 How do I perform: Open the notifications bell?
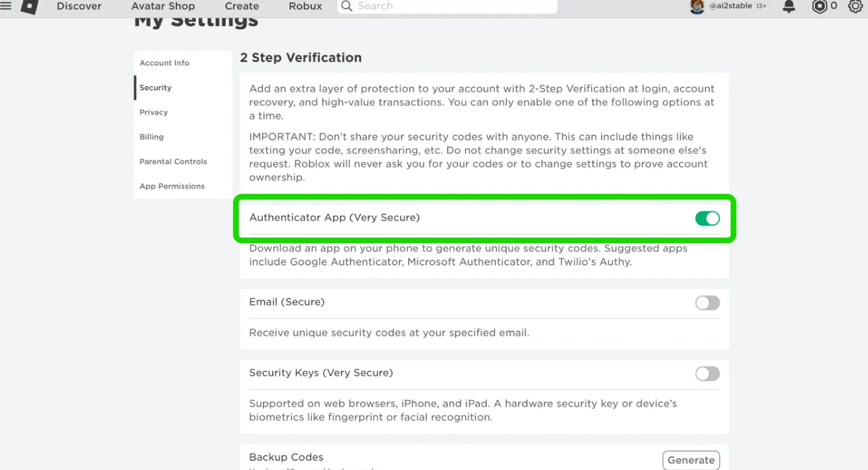788,6
